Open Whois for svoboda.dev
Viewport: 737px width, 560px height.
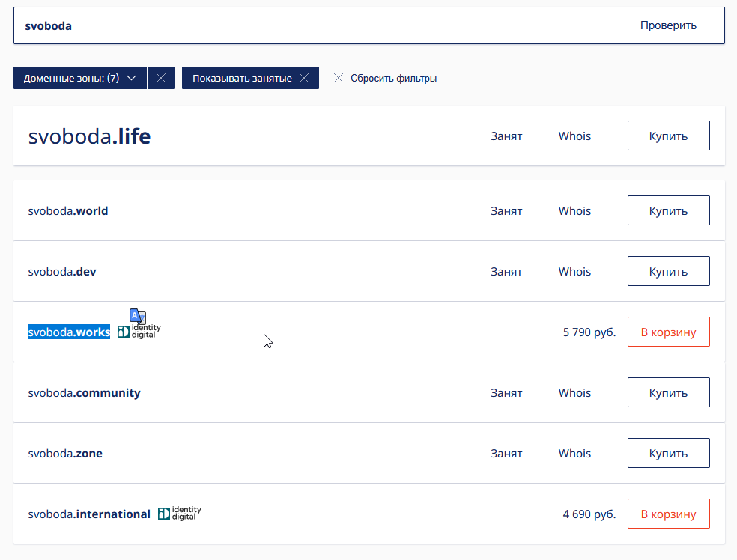574,271
